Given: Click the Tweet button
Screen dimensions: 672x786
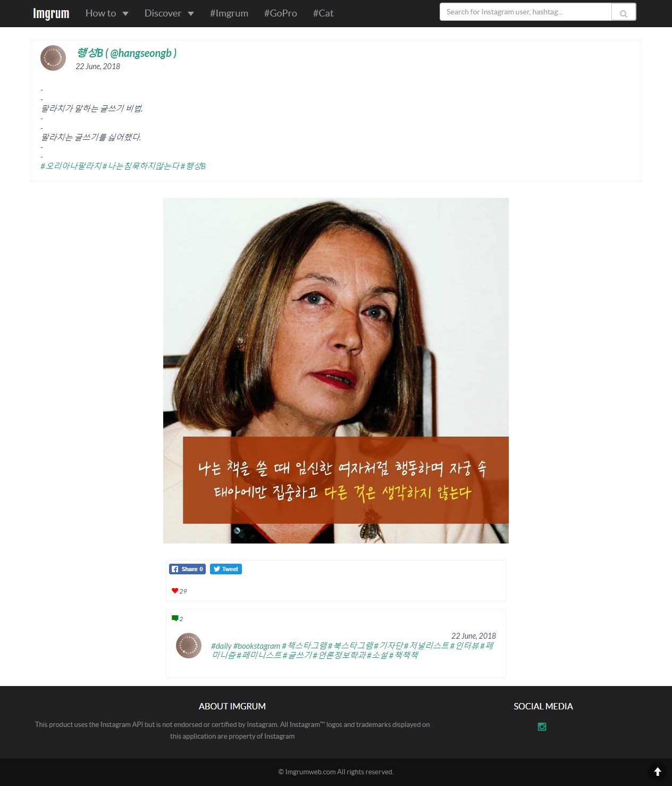Looking at the screenshot, I should (226, 569).
